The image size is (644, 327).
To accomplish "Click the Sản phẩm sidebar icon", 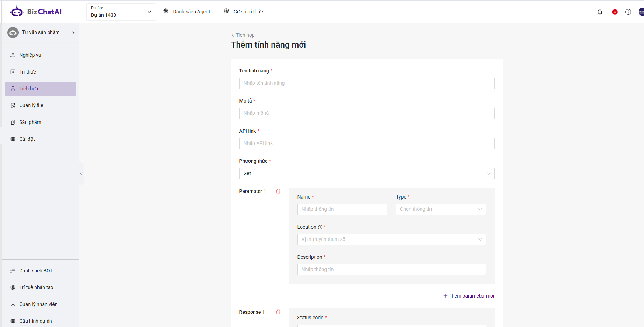I will pyautogui.click(x=13, y=122).
